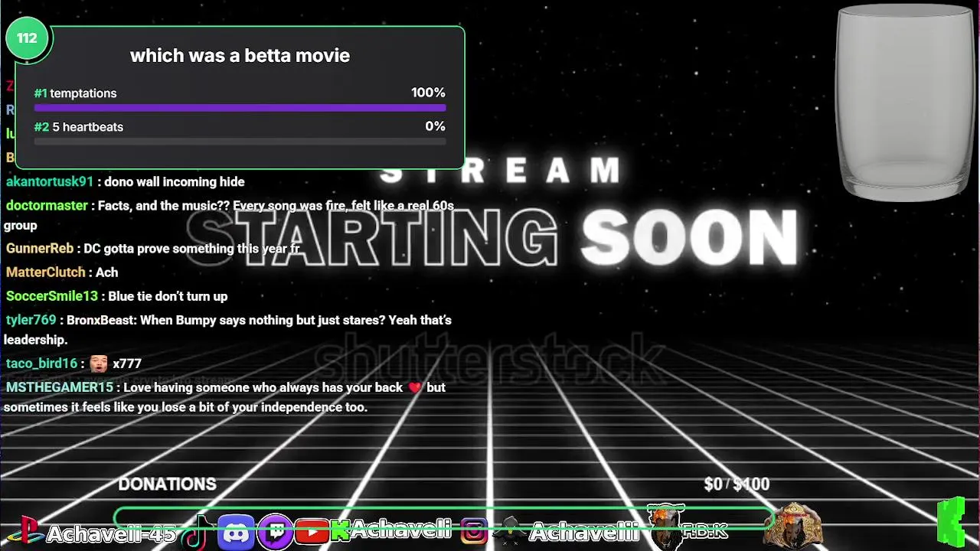Screen dimensions: 980x551
Task: Click the emote in taco_bird16's message
Action: [99, 364]
